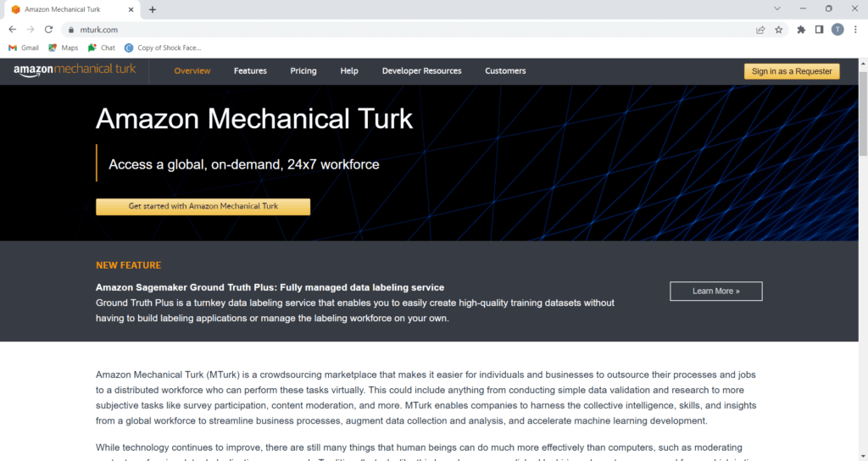Minimize the browser window
The height and width of the screenshot is (461, 868).
[x=803, y=8]
